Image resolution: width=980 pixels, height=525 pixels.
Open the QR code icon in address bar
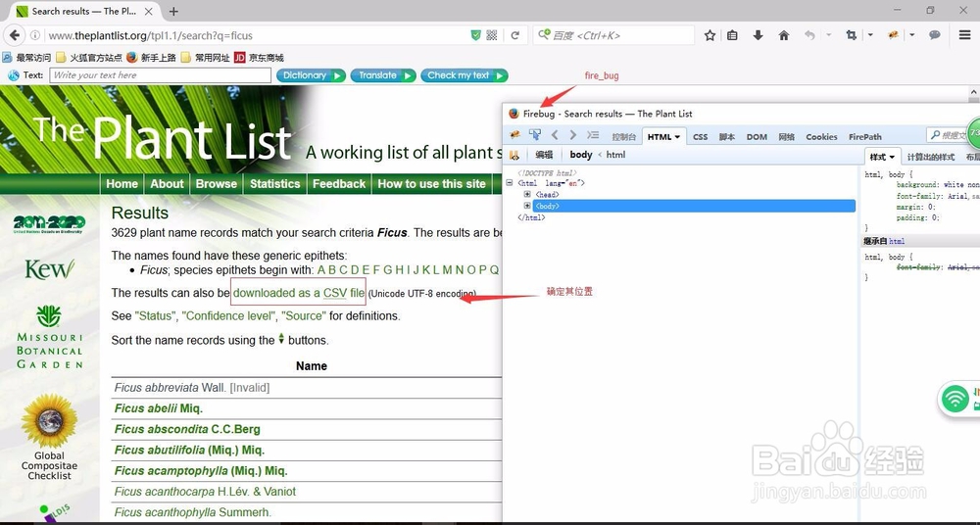click(x=492, y=35)
